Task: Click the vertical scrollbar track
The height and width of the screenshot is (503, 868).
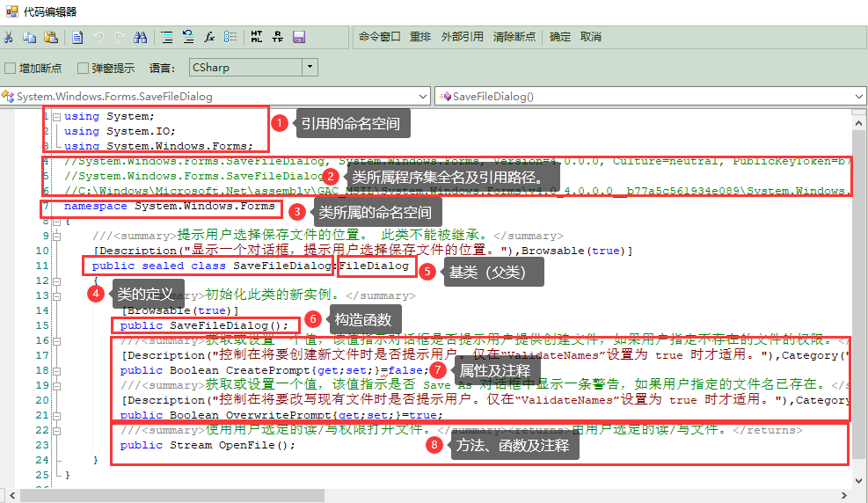Action: pos(858,302)
